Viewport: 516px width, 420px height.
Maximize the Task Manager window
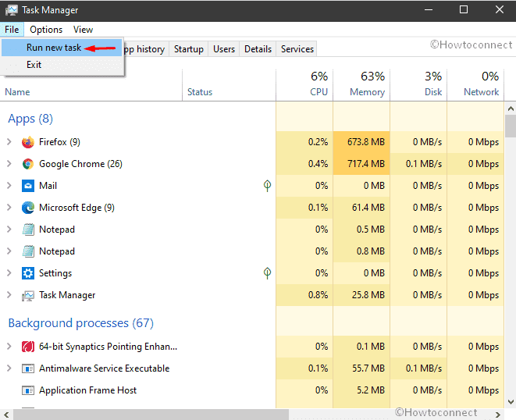pyautogui.click(x=464, y=10)
